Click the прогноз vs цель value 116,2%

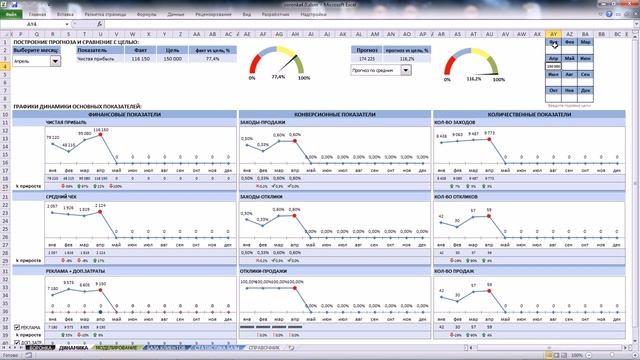[x=407, y=59]
